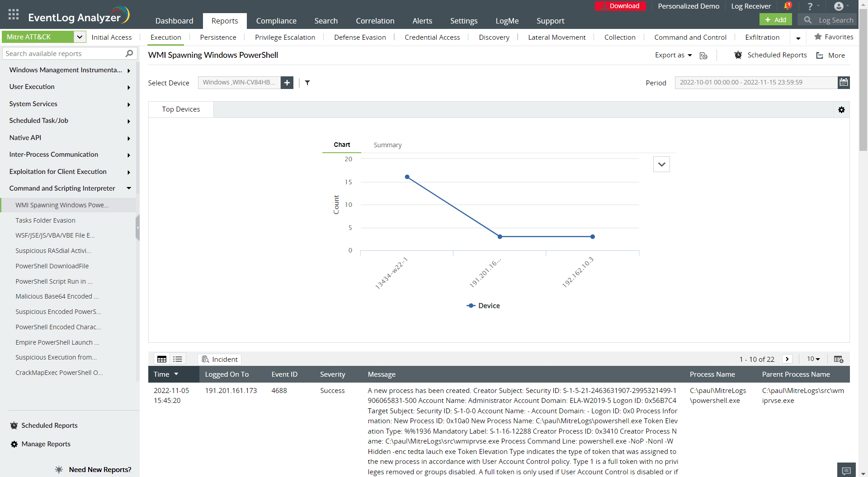The image size is (868, 477).
Task: Click the Favorites star icon
Action: [x=818, y=37]
